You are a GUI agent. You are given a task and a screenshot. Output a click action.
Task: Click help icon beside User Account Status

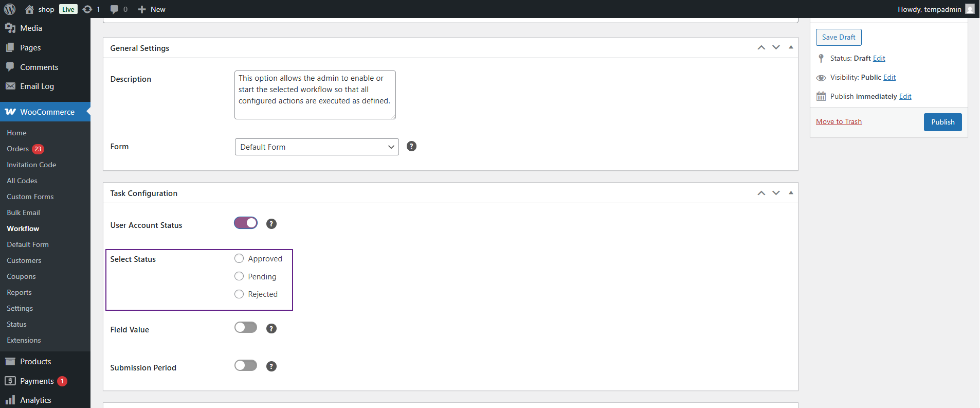click(x=271, y=224)
